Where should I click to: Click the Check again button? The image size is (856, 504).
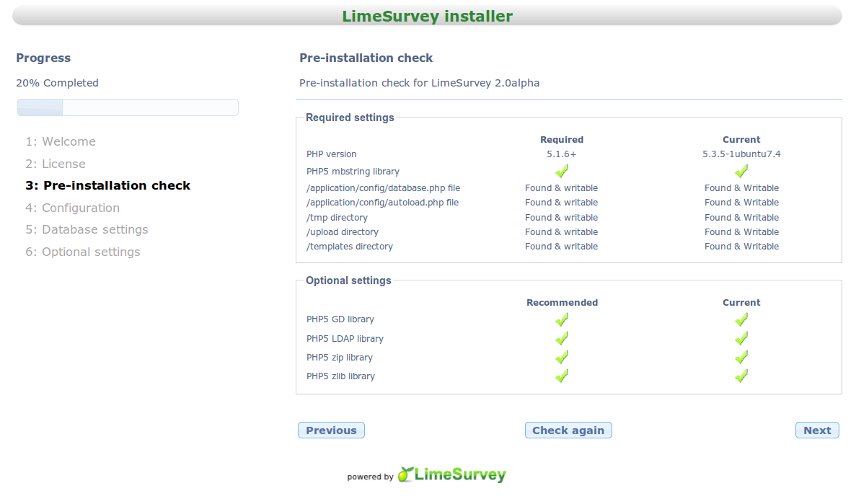[568, 430]
